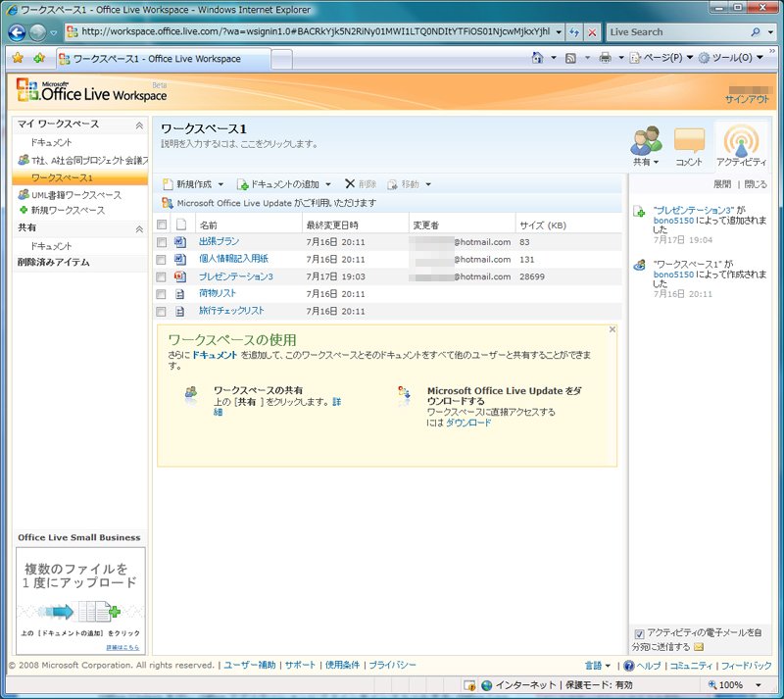
Task: Click inside the Live Search box
Action: 677,32
